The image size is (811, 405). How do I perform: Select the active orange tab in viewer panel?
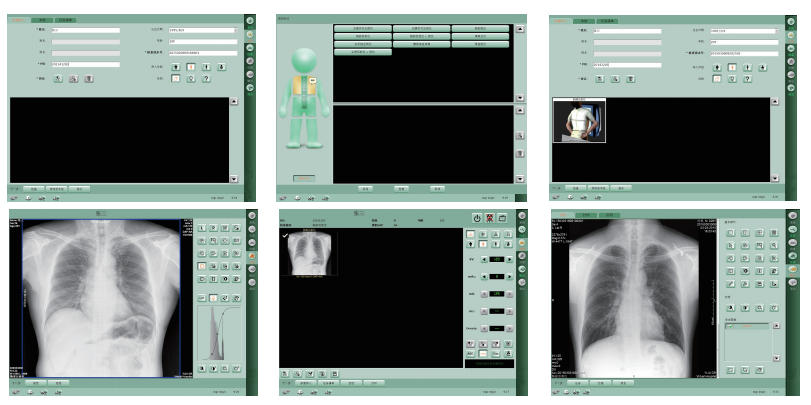tap(563, 215)
